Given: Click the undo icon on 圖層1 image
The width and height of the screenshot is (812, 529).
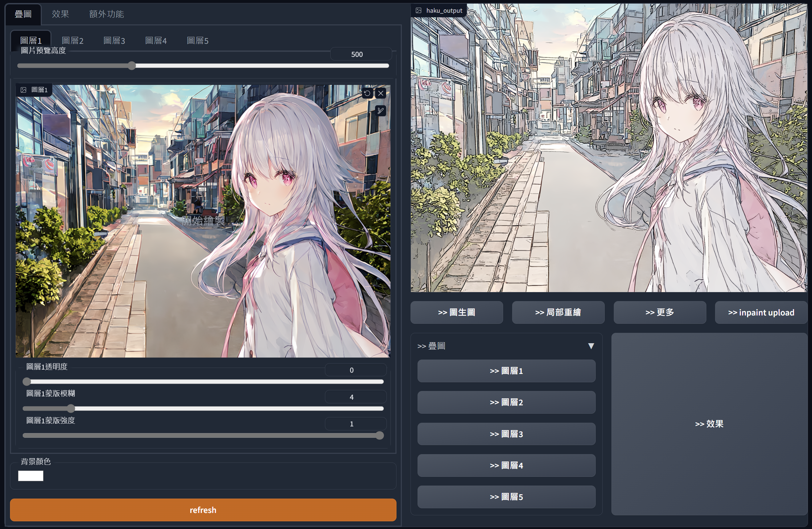Looking at the screenshot, I should coord(367,93).
